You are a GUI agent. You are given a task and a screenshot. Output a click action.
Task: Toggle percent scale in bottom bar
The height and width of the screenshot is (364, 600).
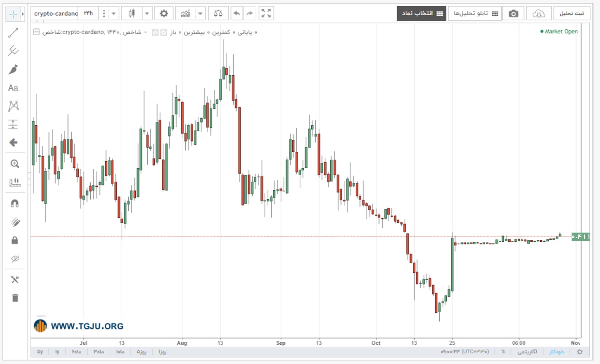point(503,352)
